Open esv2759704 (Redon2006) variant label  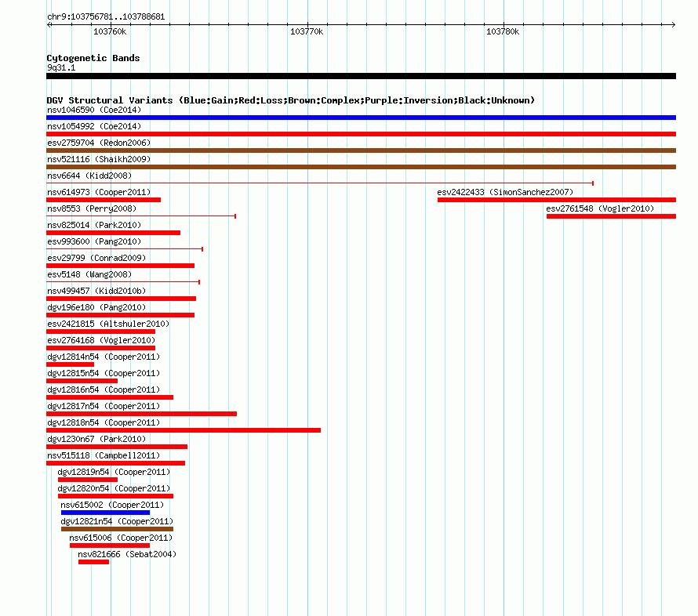pos(99,143)
